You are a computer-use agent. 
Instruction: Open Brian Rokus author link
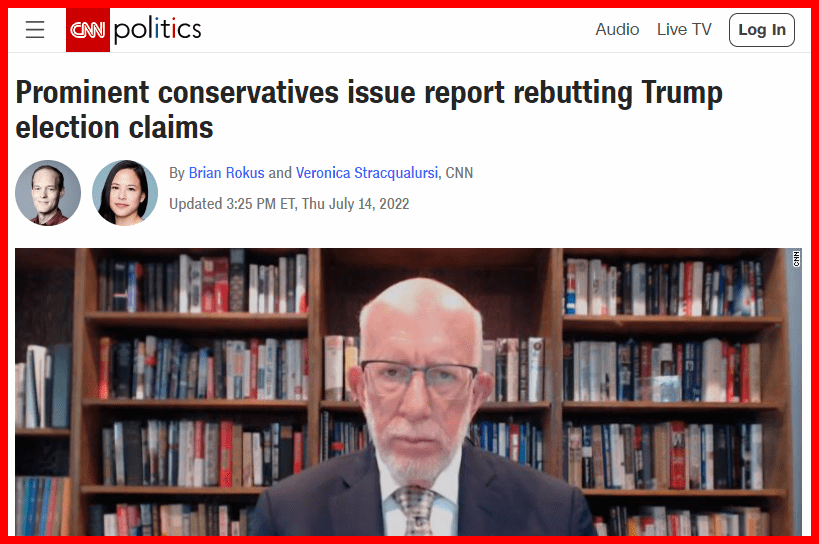coord(226,173)
